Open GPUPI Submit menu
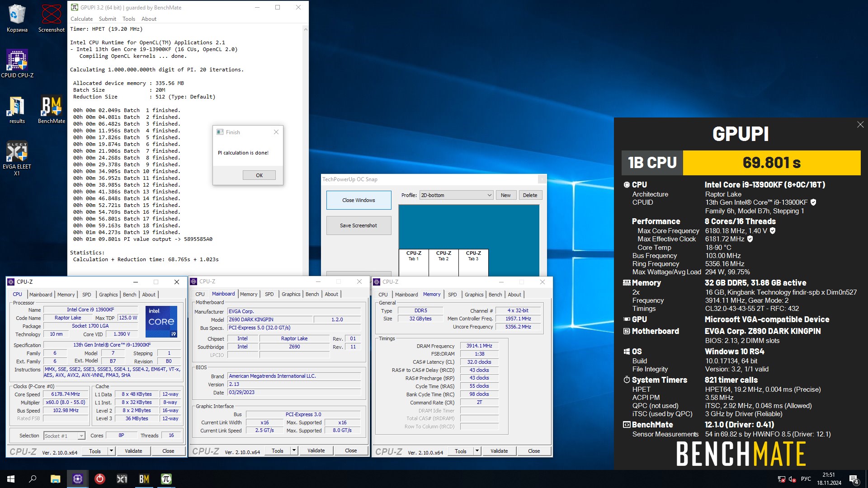The height and width of the screenshot is (488, 868). pos(107,19)
